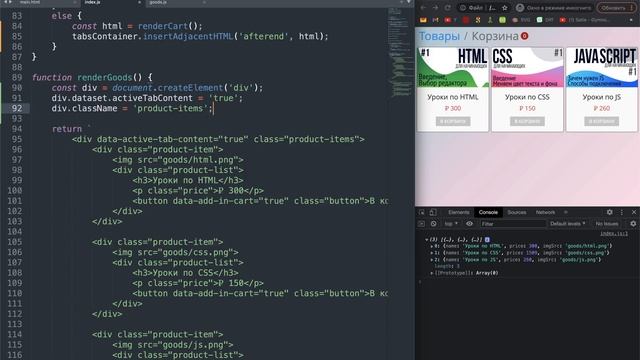Click the JavaScript course cover image
This screenshot has height=360, width=640.
(x=602, y=67)
